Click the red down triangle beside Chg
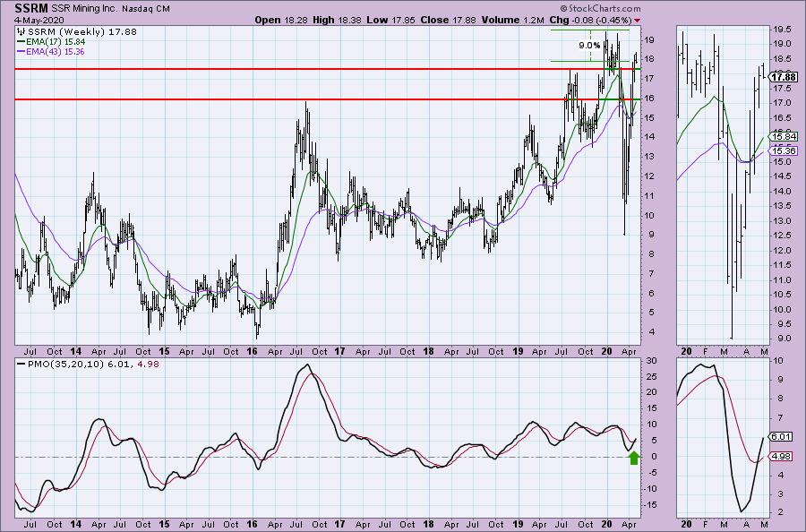This screenshot has width=806, height=532. (638, 21)
